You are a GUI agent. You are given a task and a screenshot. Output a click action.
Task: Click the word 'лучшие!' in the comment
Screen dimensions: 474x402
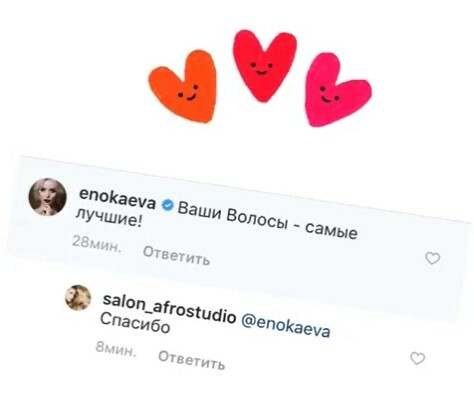pyautogui.click(x=109, y=217)
